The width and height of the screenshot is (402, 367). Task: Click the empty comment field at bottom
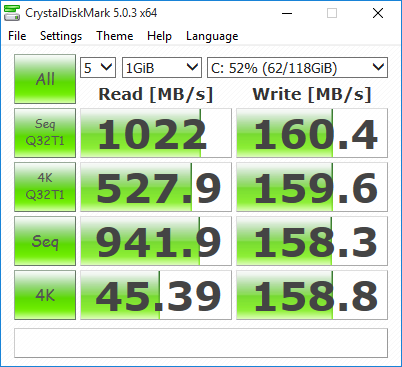(x=201, y=343)
